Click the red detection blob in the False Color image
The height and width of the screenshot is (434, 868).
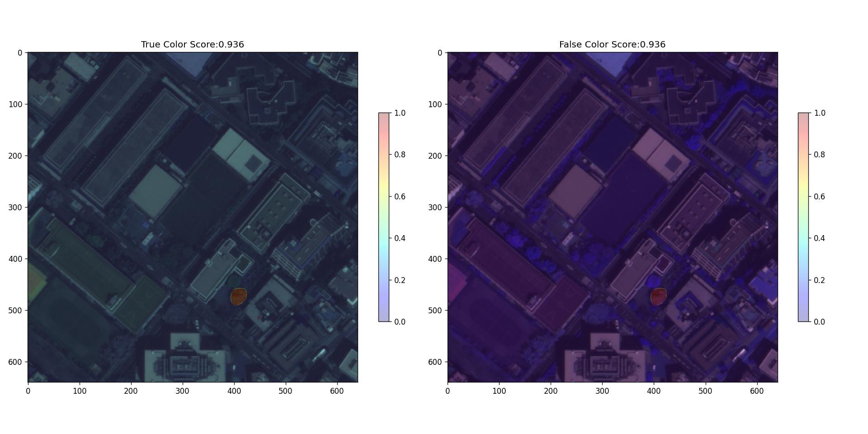(x=658, y=297)
